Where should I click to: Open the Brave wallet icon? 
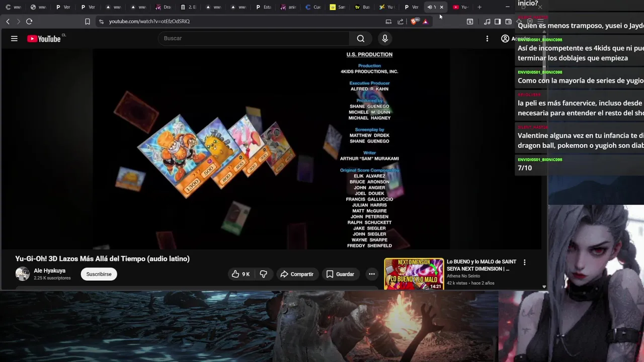(509, 21)
